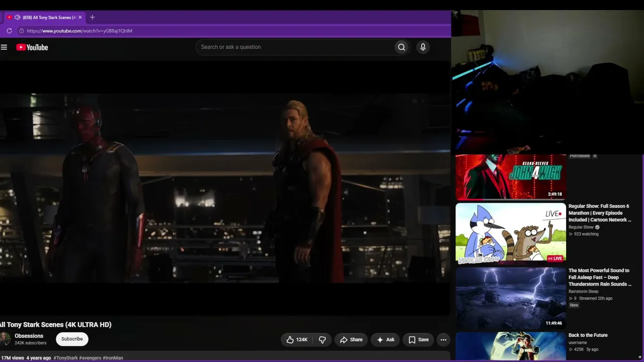Go to YouTube home via logo

pos(32,47)
